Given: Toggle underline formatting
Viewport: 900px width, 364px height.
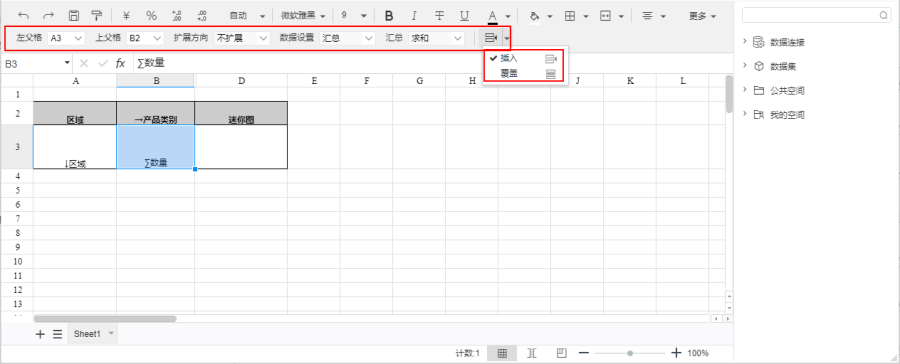Looking at the screenshot, I should (x=464, y=16).
